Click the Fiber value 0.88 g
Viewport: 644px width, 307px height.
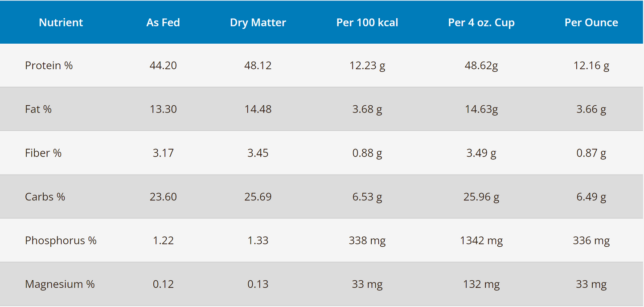[x=367, y=153]
